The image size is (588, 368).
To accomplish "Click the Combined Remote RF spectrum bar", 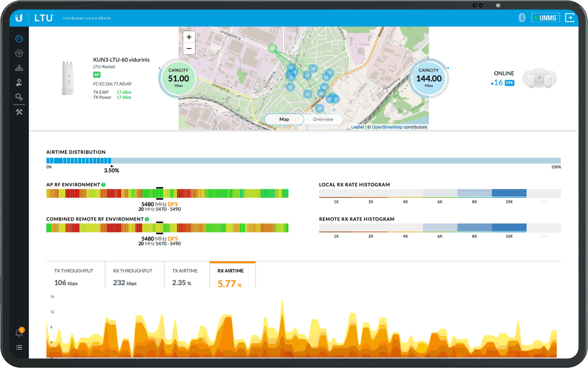I will 167,228.
